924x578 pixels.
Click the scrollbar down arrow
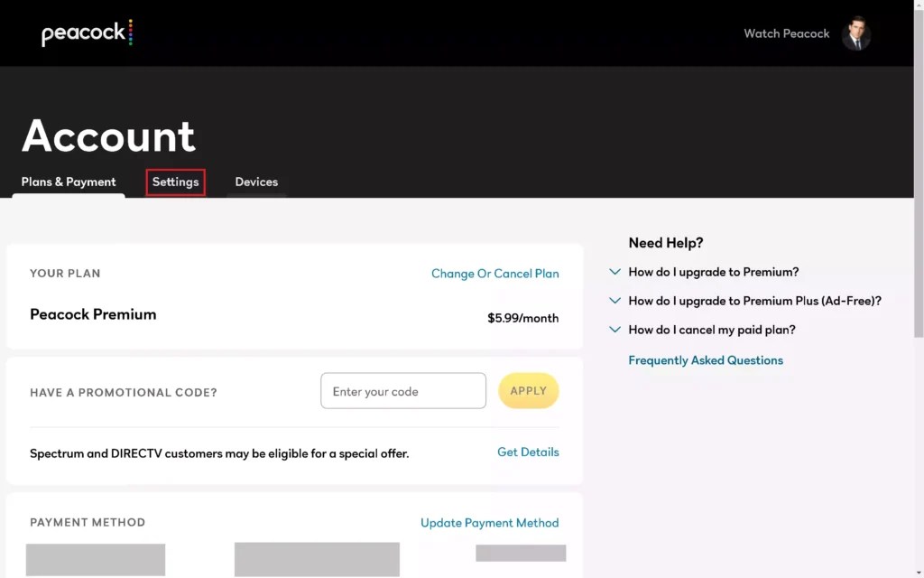918,572
